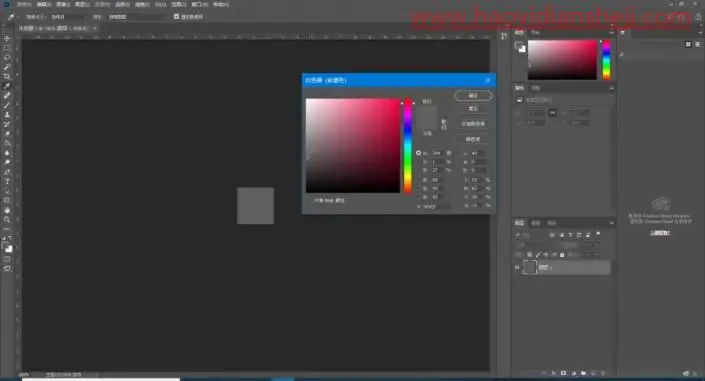705x381 pixels.
Task: Confirm the Color Picker with OK button
Action: point(473,95)
